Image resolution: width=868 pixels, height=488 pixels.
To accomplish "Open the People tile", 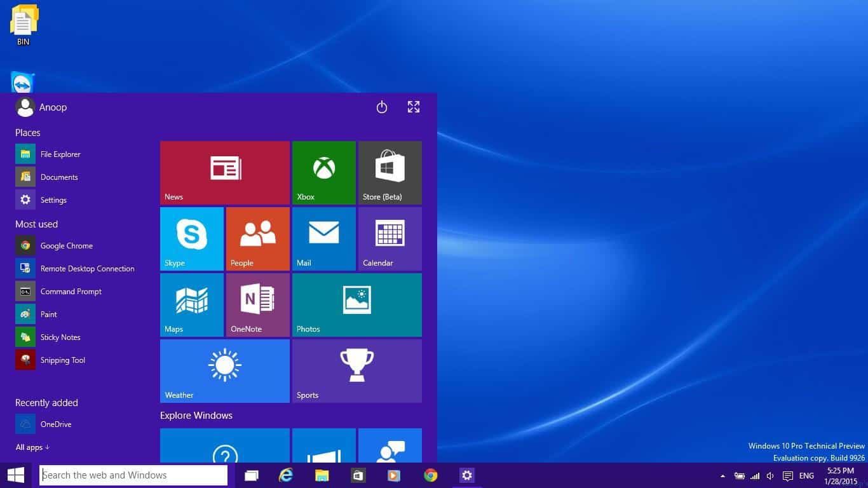I will coord(258,239).
